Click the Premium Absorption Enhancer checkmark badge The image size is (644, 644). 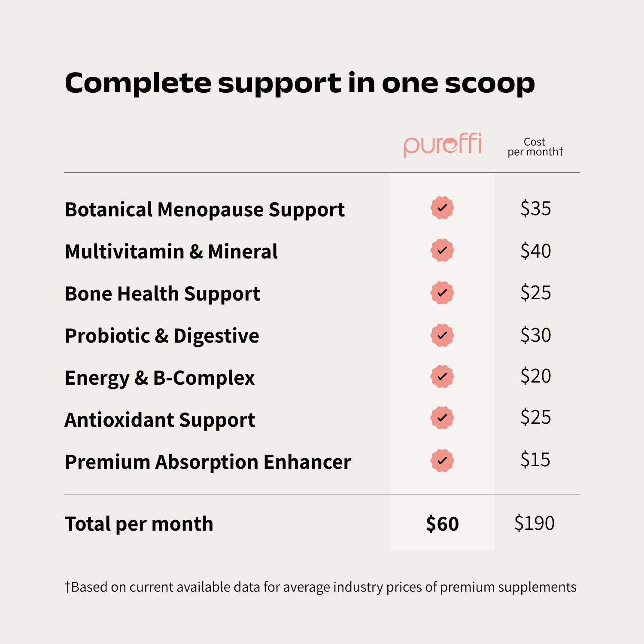click(x=442, y=461)
